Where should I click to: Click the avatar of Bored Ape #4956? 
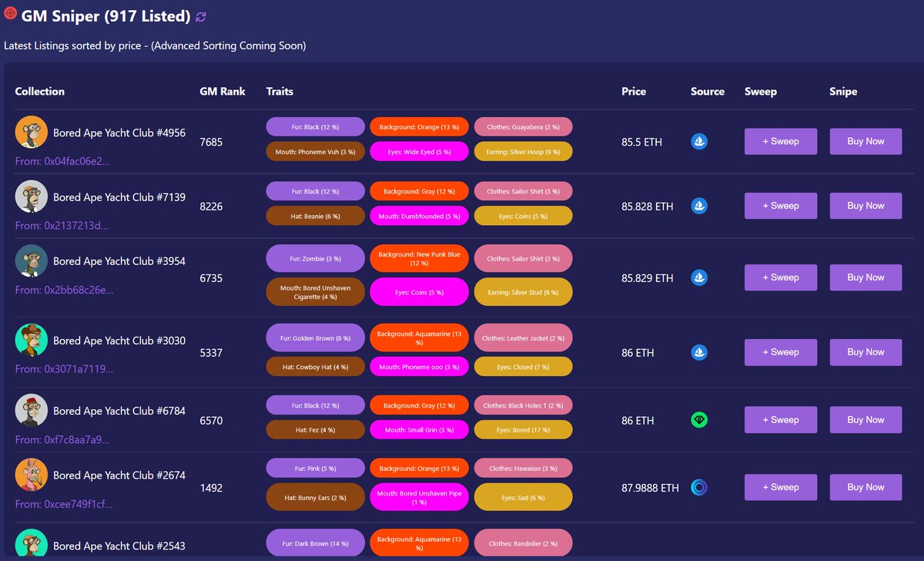[32, 133]
